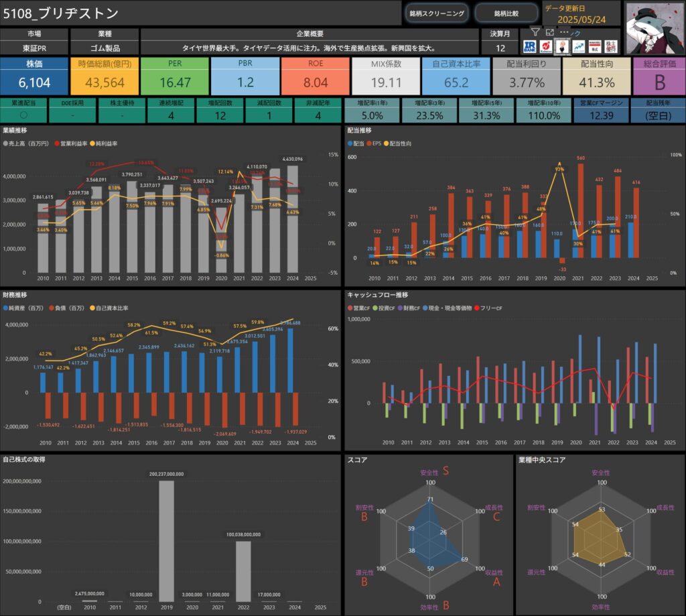The width and height of the screenshot is (686, 616).
Task: Select the PER 16.47 card
Action: click(x=175, y=76)
